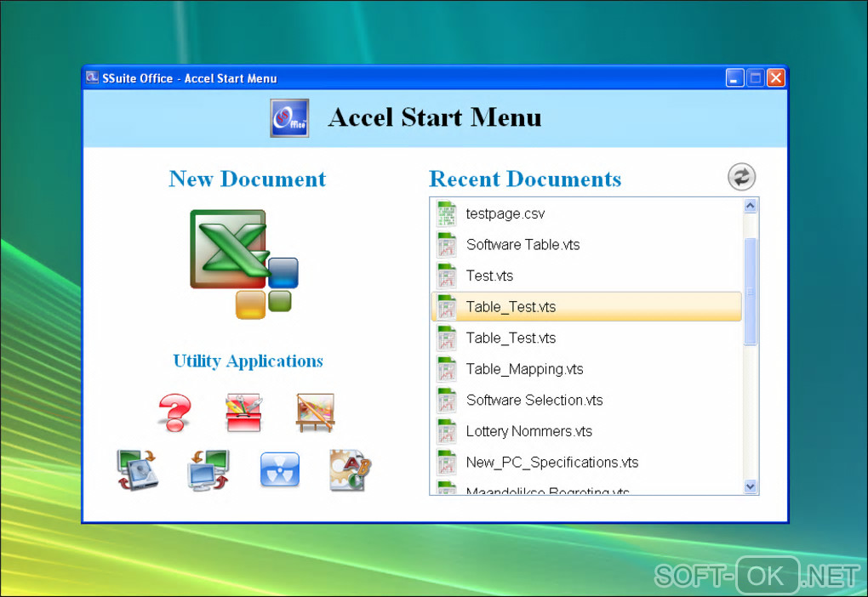Screen dimensions: 868x597
Task: Click the recent list scrollbar up arrow
Action: click(x=750, y=206)
